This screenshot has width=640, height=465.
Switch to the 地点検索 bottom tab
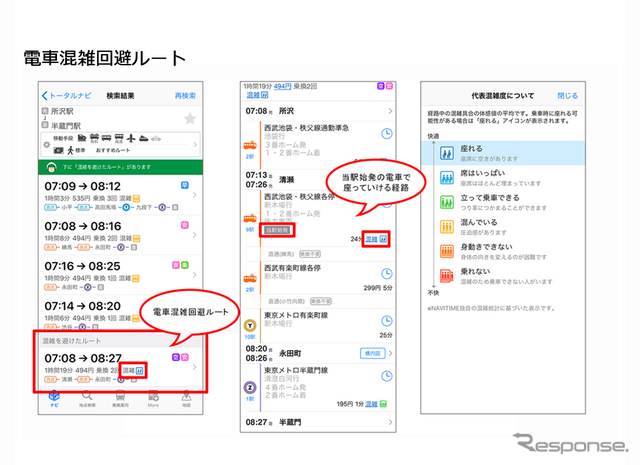click(87, 398)
